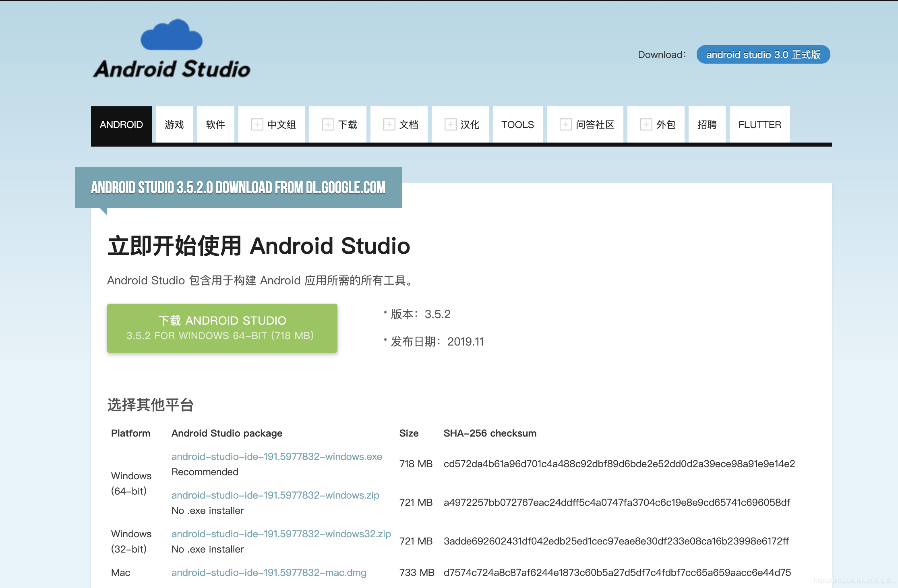Open the FLUTTER nav item

759,124
